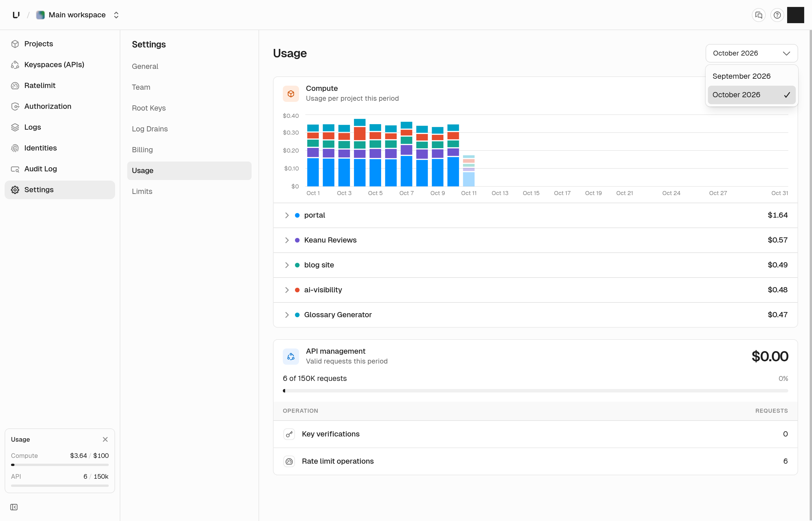This screenshot has height=521, width=812.
Task: Click the API management card icon
Action: click(x=291, y=356)
